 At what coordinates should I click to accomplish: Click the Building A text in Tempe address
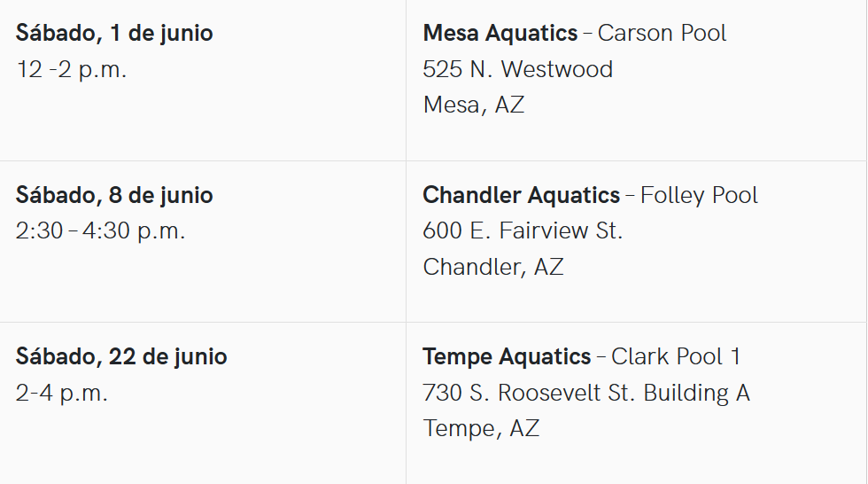697,393
